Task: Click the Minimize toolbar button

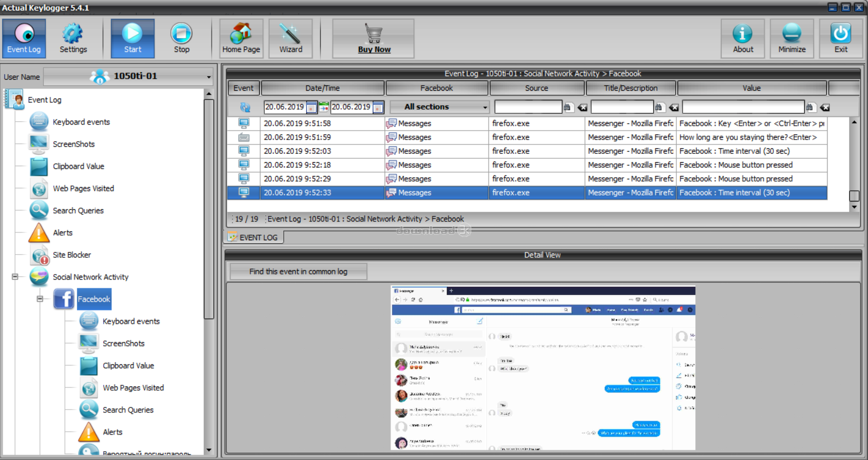Action: coord(792,38)
